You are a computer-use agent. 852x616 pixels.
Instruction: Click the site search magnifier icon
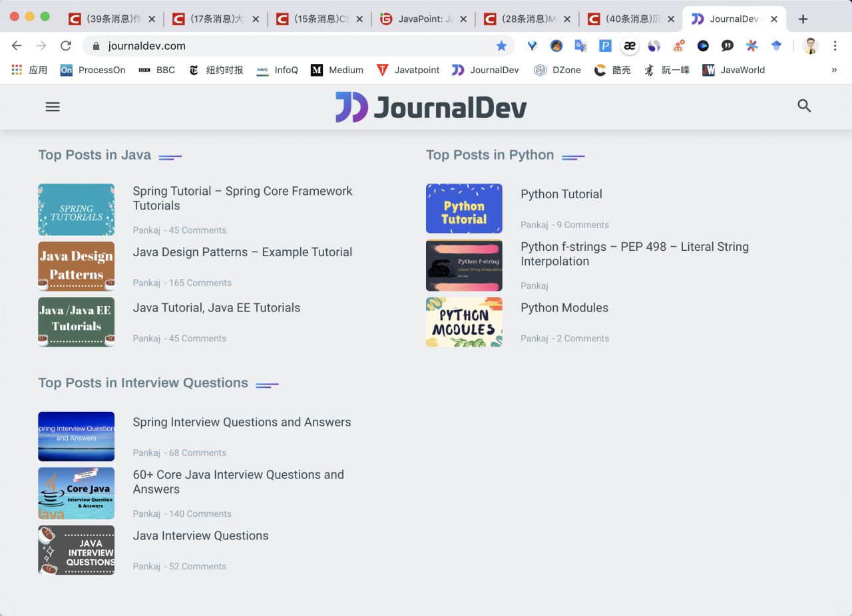804,106
